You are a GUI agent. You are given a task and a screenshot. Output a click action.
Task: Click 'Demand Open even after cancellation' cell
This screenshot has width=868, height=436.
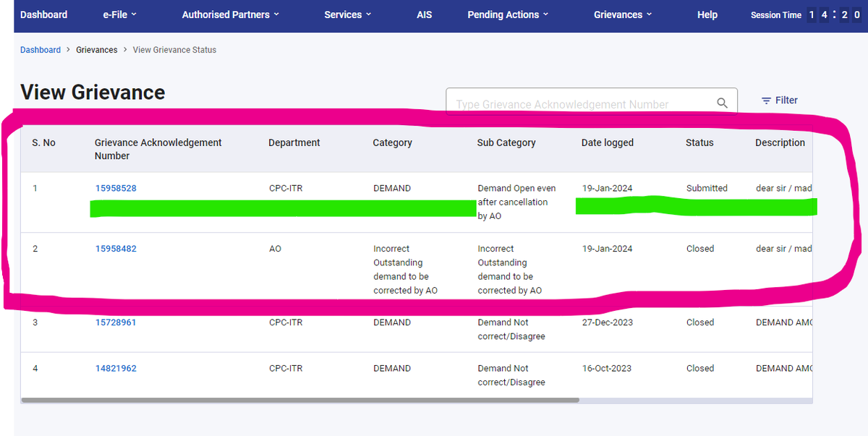(517, 202)
